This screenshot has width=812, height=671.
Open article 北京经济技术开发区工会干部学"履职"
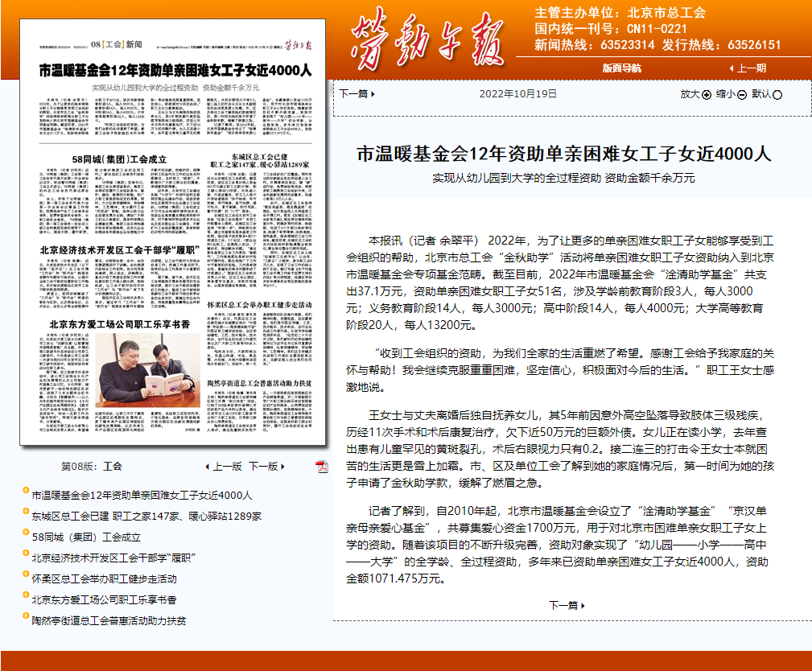115,558
